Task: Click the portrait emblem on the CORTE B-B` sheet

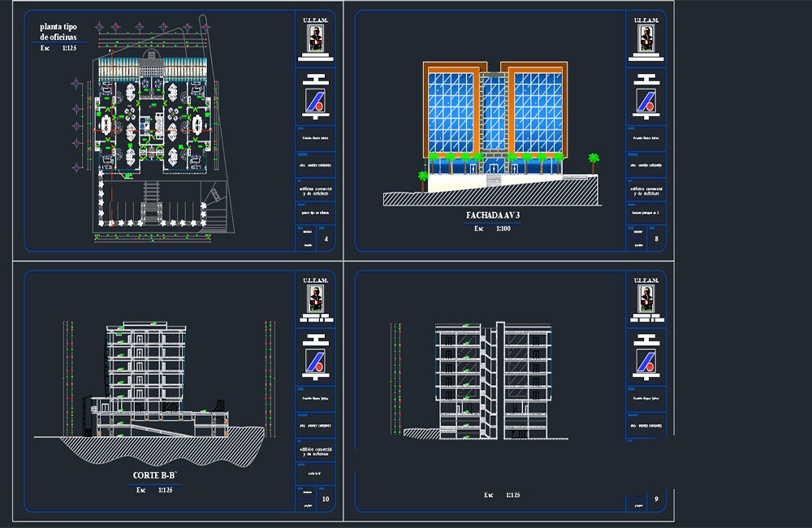Action: point(315,298)
